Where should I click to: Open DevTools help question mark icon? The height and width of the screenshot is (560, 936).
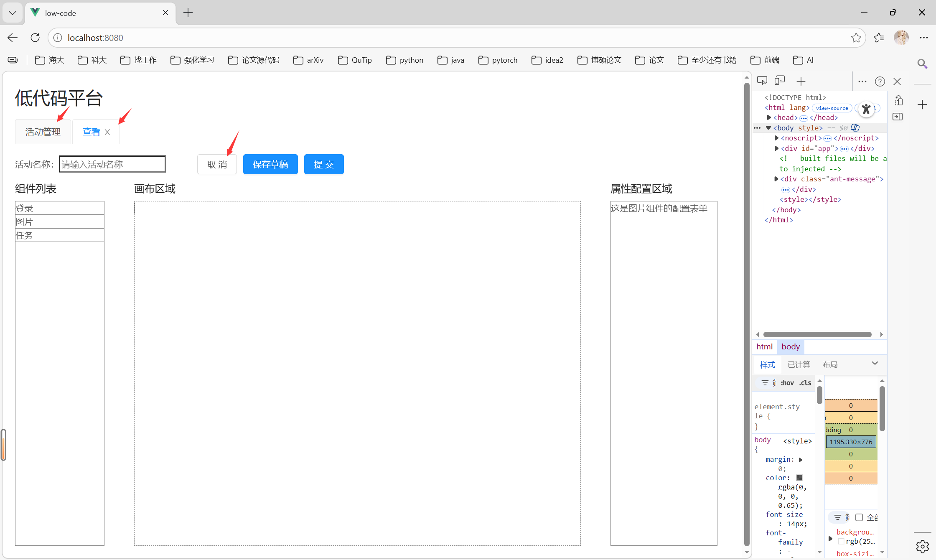tap(880, 81)
